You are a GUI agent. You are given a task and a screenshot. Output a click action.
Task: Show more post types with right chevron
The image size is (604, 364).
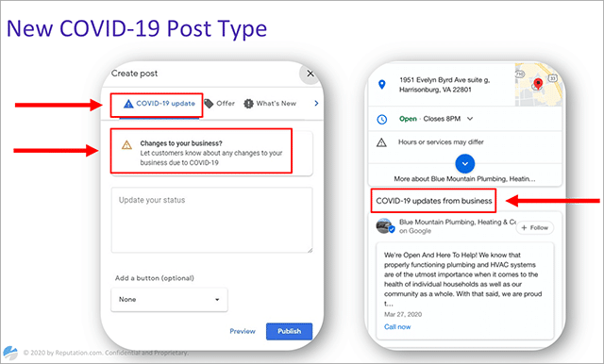pos(316,103)
